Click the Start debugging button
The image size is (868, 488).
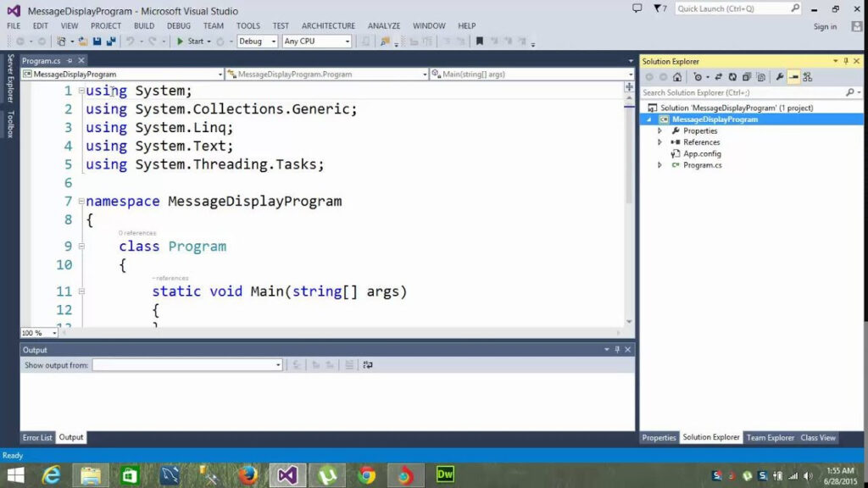tap(190, 42)
